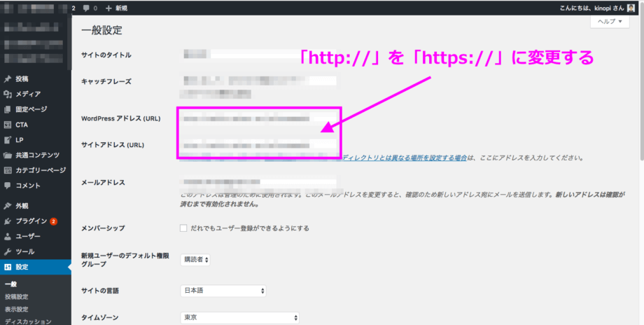644x325 pixels.
Task: Open 表示設定 settings submenu
Action: coord(17,309)
